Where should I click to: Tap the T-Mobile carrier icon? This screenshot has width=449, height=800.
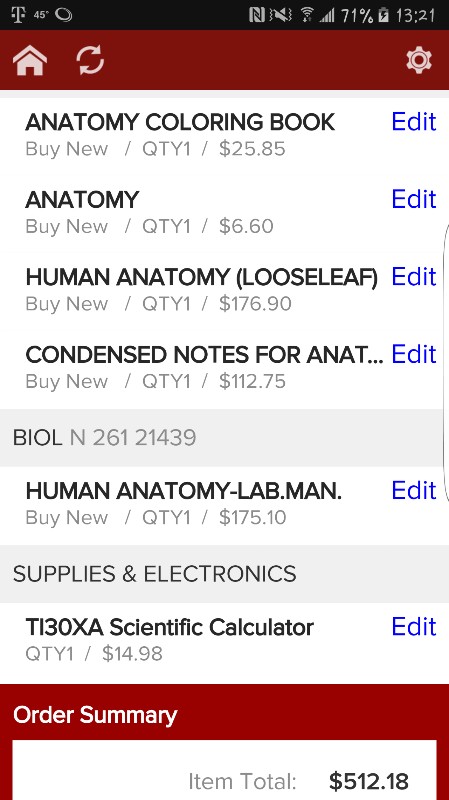tap(18, 15)
